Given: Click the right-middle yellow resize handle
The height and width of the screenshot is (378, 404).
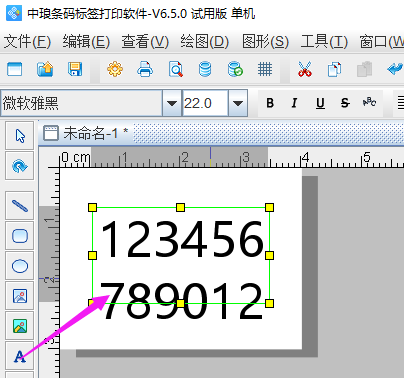Looking at the screenshot, I should click(x=269, y=256).
